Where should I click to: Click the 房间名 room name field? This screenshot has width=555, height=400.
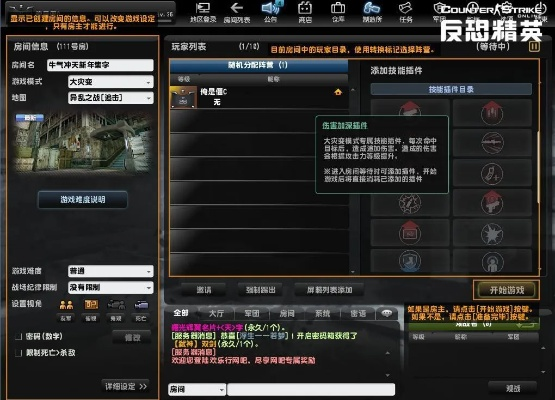click(100, 65)
